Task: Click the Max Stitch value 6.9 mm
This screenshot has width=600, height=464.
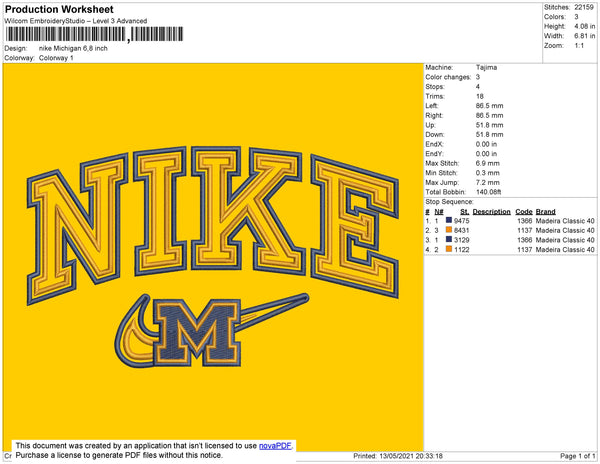Action: [x=488, y=163]
